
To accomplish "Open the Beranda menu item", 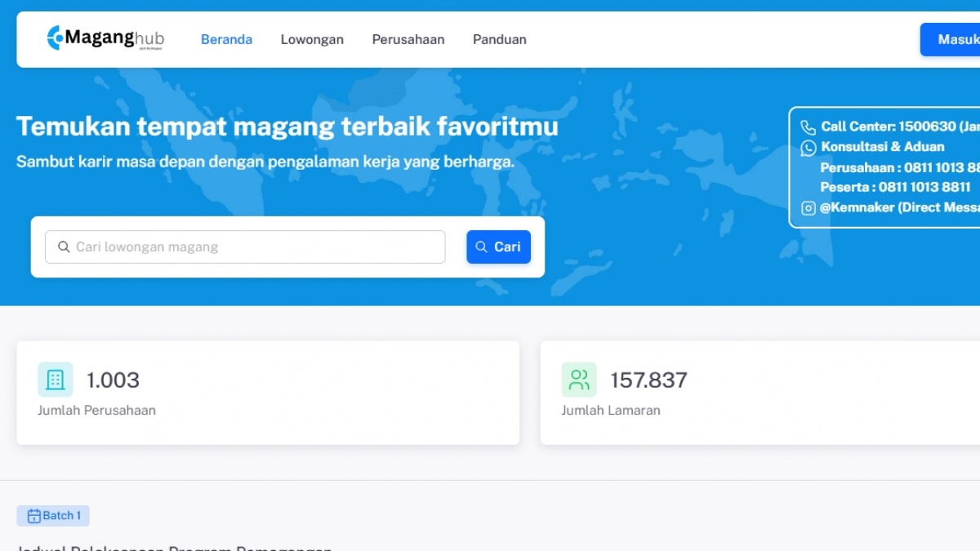I will [226, 39].
